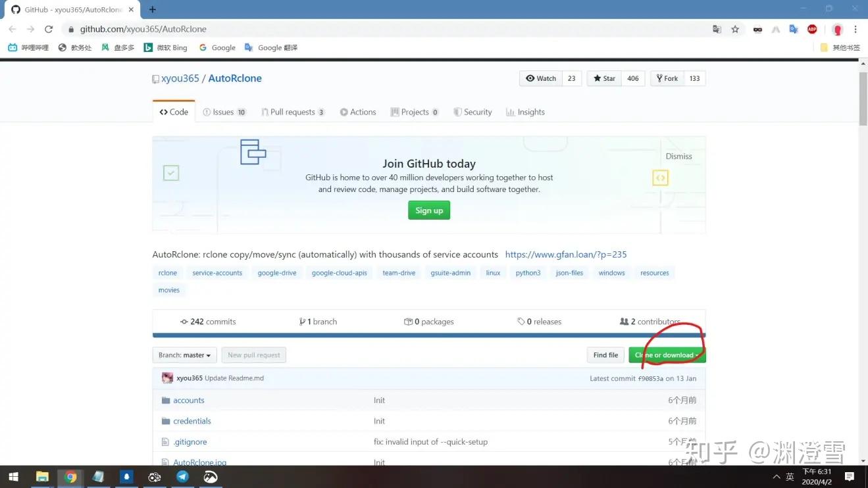Bookmark this page with the star icon
Screen dimensions: 868x488
point(735,29)
